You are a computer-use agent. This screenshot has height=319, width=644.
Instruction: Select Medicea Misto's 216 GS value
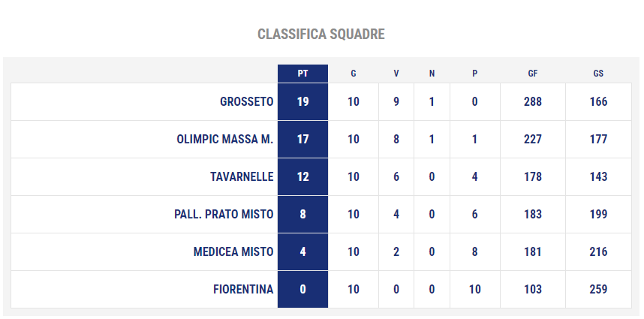pos(598,251)
